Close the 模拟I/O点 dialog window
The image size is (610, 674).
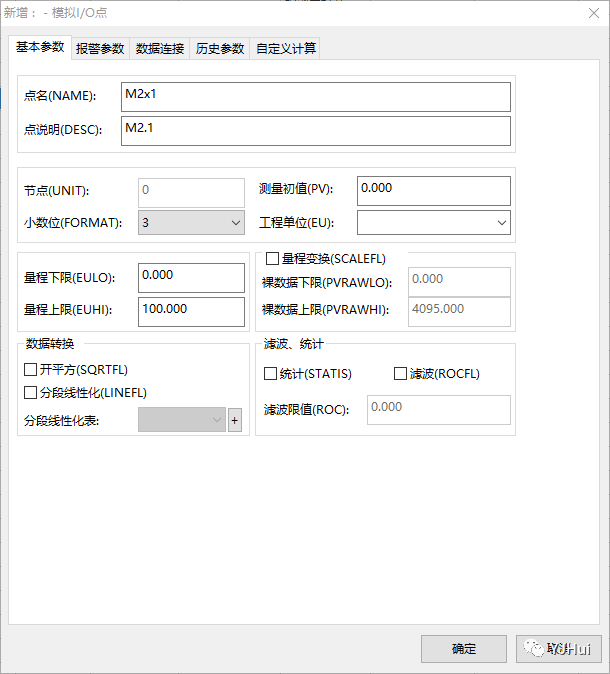(594, 13)
